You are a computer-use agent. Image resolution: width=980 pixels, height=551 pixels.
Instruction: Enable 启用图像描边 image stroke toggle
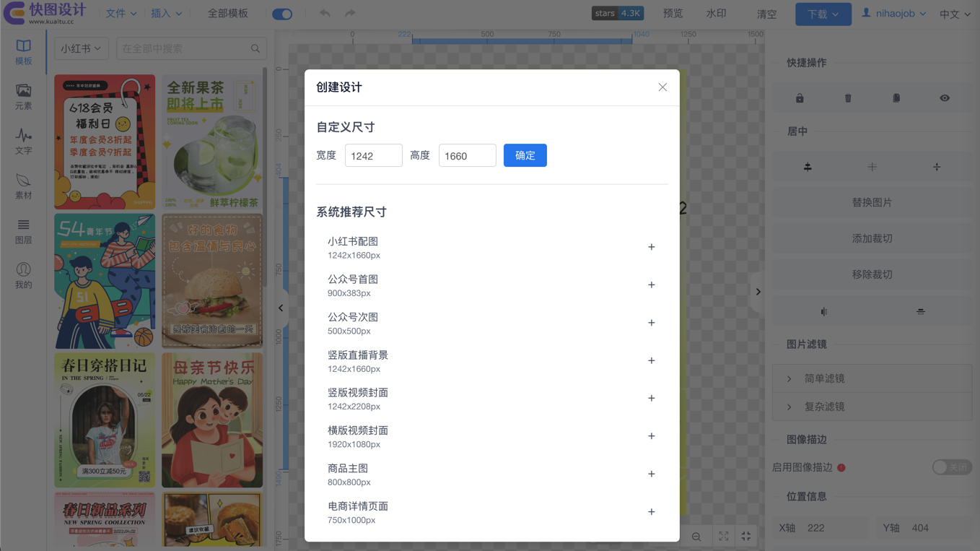pyautogui.click(x=950, y=467)
